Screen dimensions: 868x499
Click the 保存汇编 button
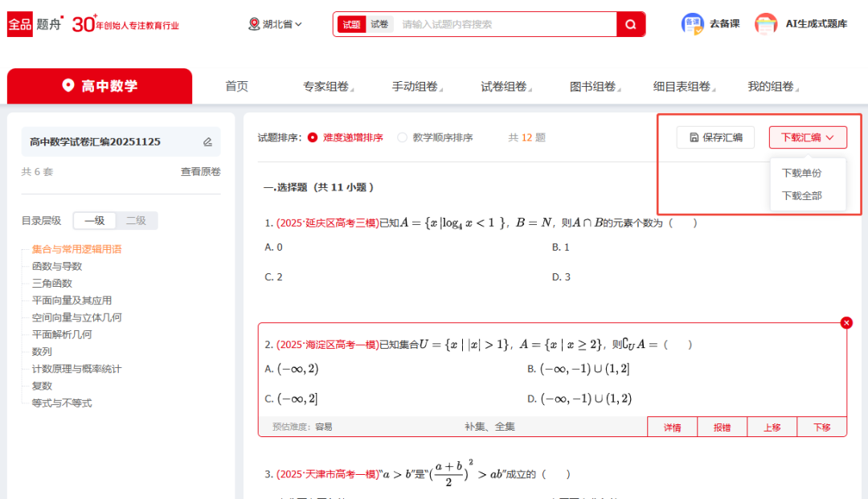(715, 137)
